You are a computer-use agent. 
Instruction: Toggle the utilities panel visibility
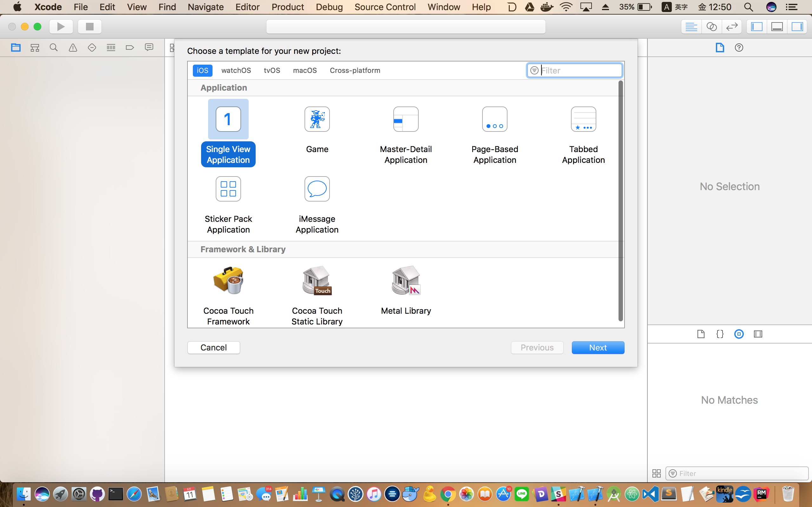(x=797, y=27)
